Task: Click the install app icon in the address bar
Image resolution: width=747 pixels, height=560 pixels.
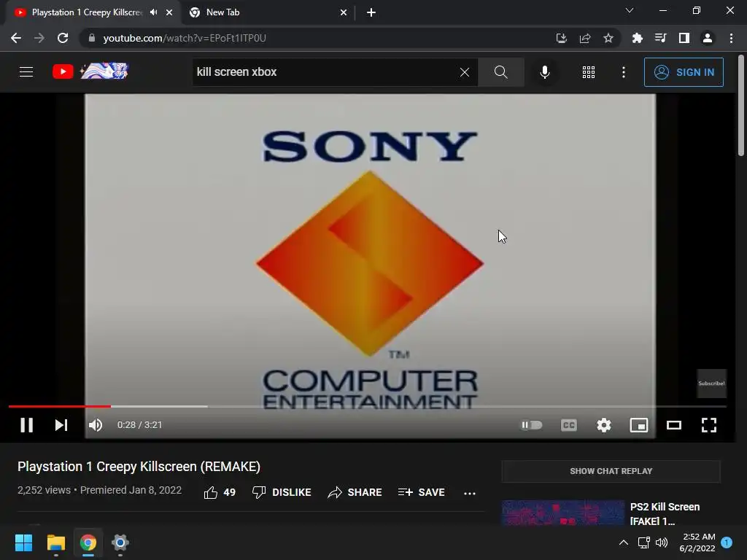Action: tap(562, 38)
